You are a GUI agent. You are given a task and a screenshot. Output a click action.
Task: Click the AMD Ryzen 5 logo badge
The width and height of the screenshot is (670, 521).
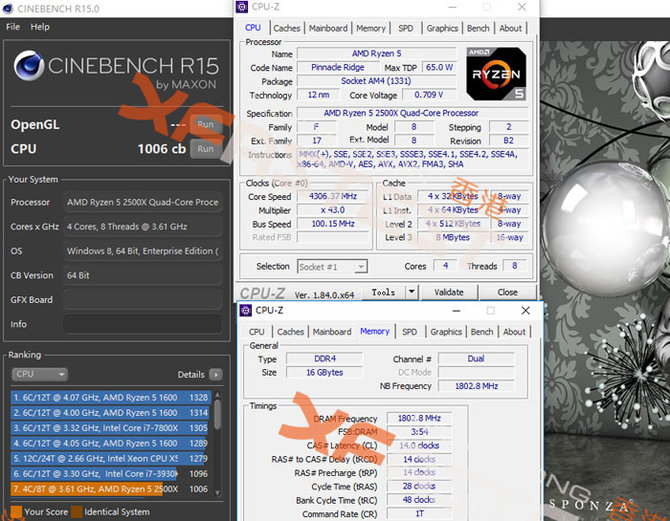pyautogui.click(x=496, y=74)
